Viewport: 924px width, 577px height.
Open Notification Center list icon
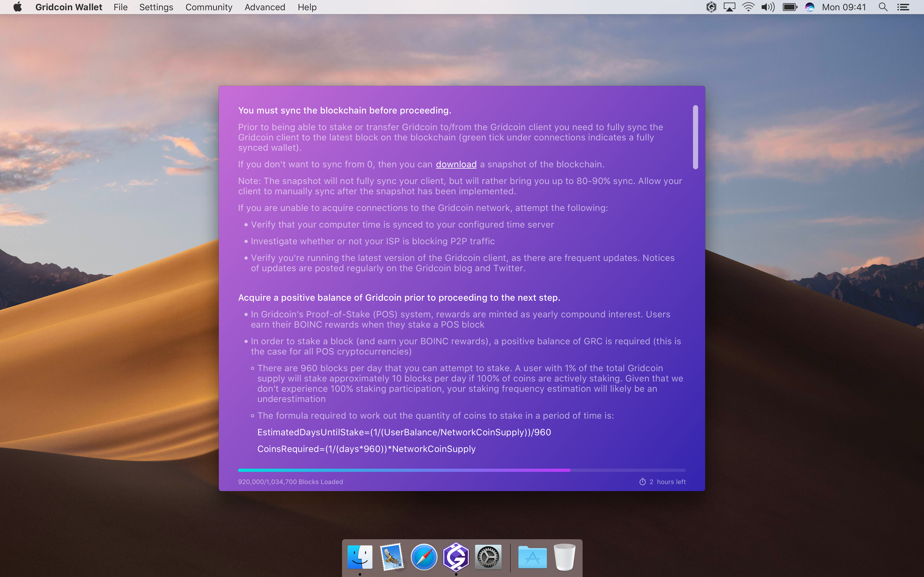coord(903,7)
